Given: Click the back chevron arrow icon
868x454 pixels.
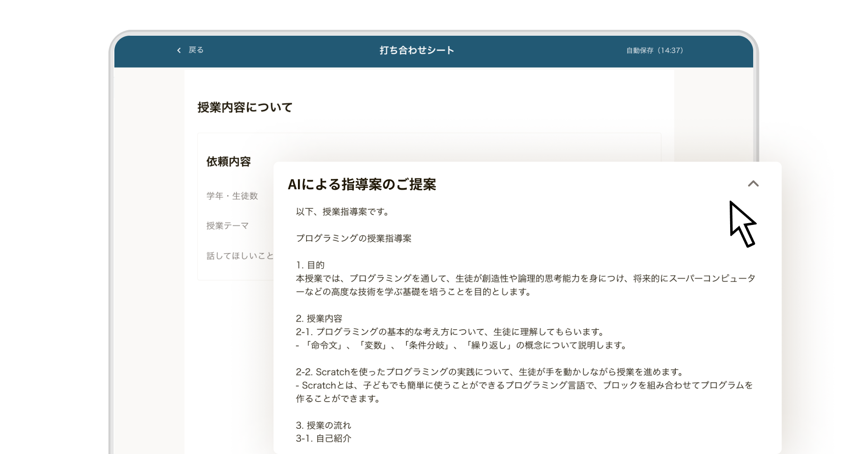Looking at the screenshot, I should pyautogui.click(x=179, y=50).
